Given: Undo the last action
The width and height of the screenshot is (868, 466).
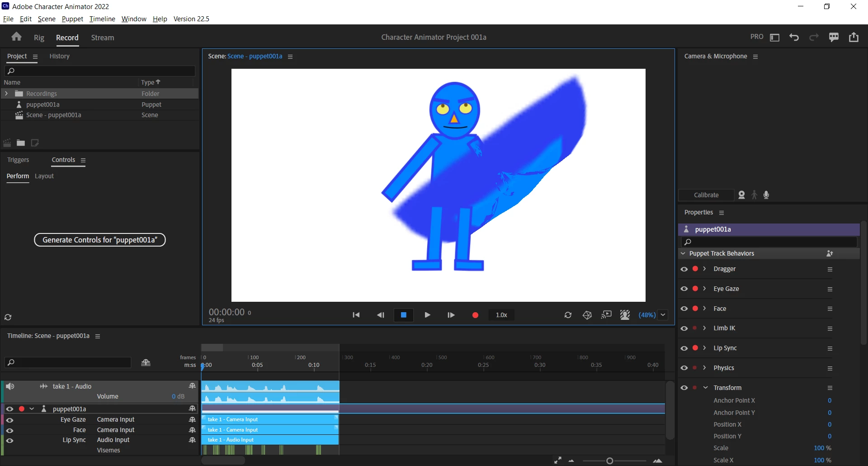Looking at the screenshot, I should (794, 38).
